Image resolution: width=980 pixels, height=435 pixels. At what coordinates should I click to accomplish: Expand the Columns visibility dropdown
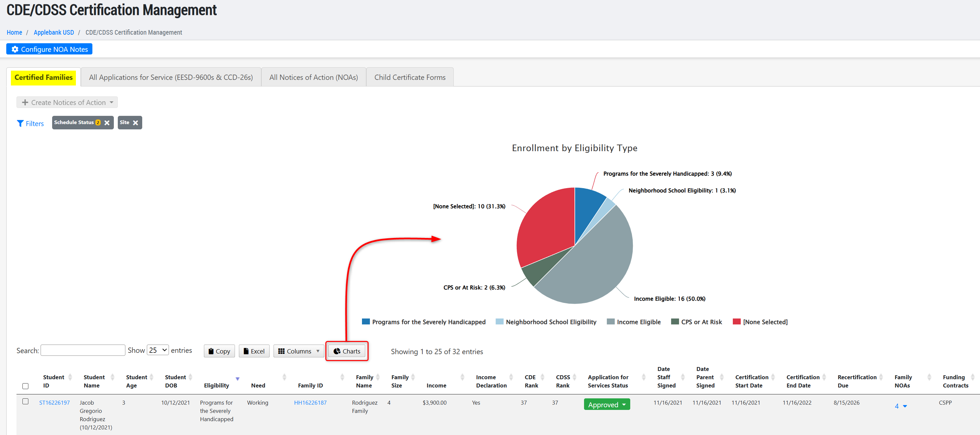299,351
